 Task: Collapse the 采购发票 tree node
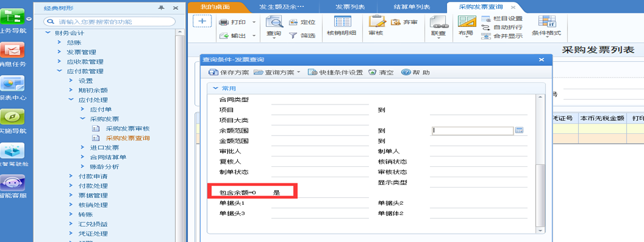pyautogui.click(x=82, y=119)
